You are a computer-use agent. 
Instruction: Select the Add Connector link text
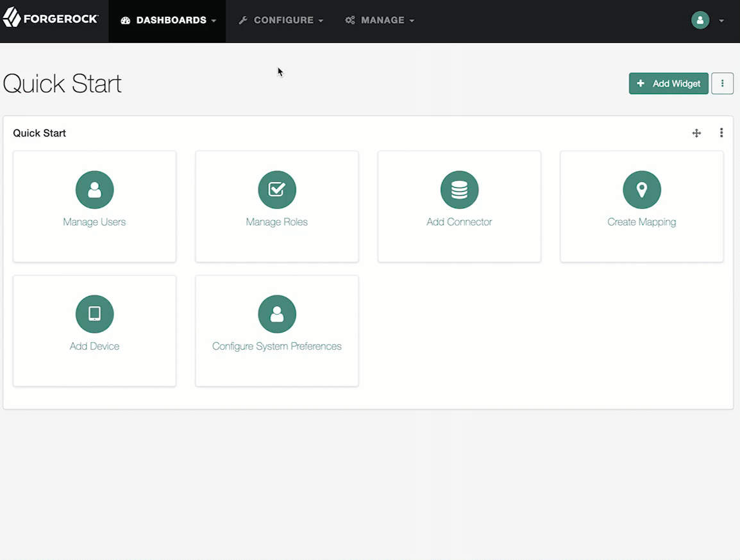tap(459, 222)
